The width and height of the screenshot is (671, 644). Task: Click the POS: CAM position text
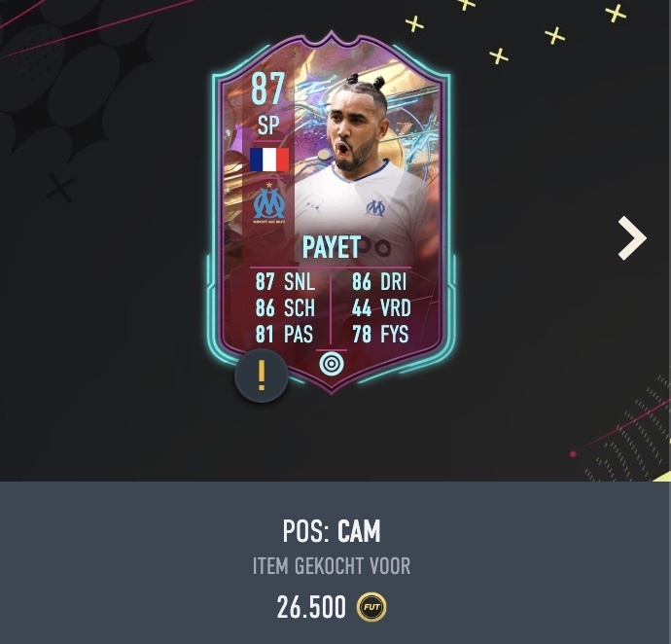tap(332, 531)
